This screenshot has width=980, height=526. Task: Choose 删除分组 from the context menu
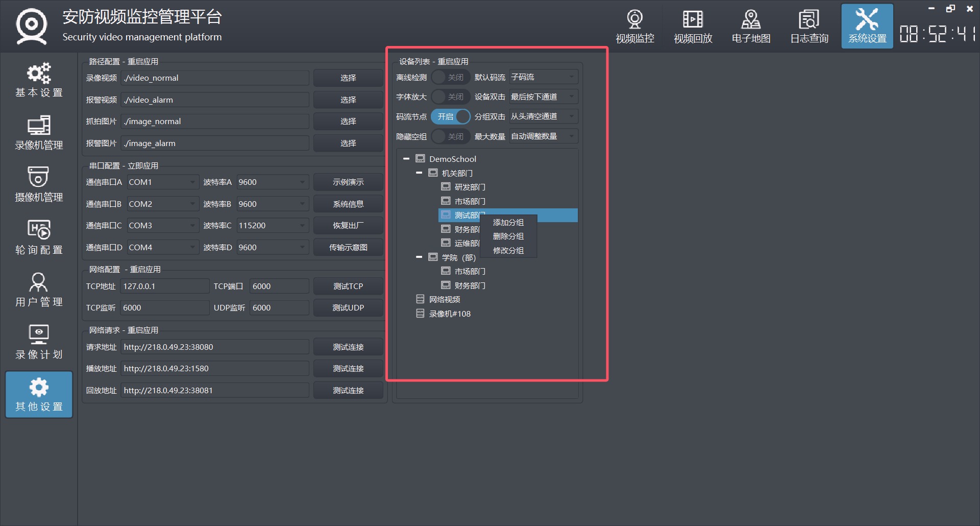(x=508, y=236)
